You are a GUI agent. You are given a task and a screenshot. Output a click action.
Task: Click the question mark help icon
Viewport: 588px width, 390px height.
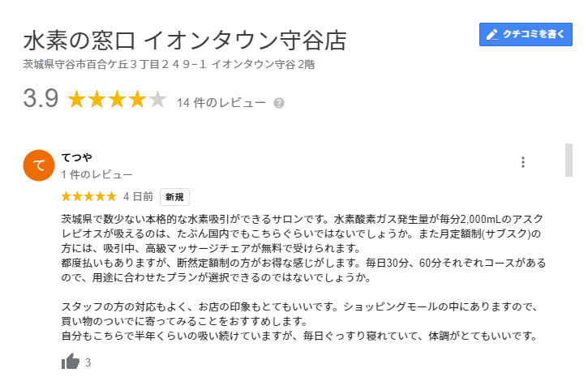(279, 103)
